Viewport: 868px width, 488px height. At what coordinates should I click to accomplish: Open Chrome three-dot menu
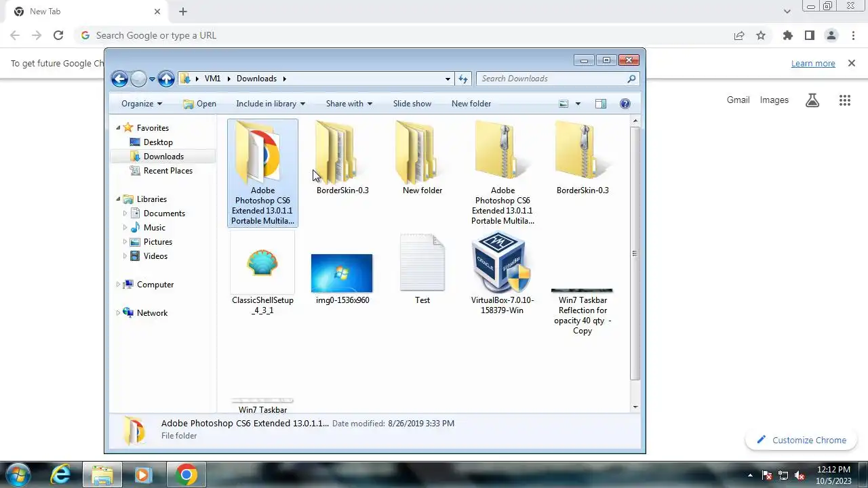pos(853,35)
